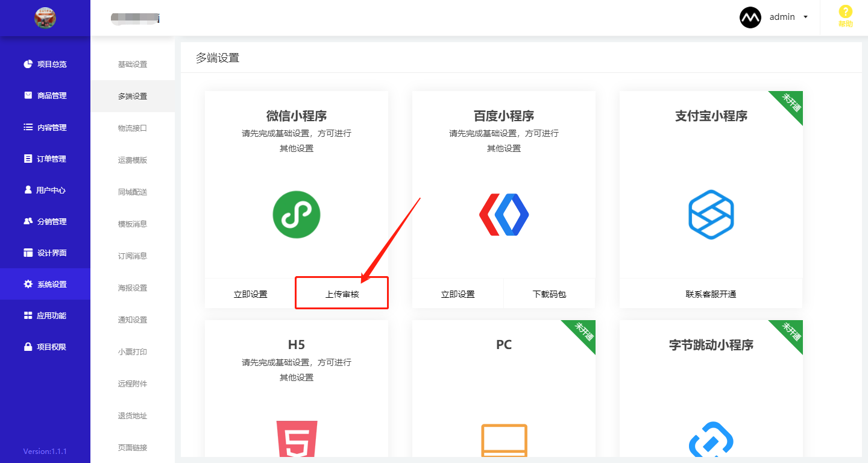Open the 页面链接 submenu item

pyautogui.click(x=133, y=448)
